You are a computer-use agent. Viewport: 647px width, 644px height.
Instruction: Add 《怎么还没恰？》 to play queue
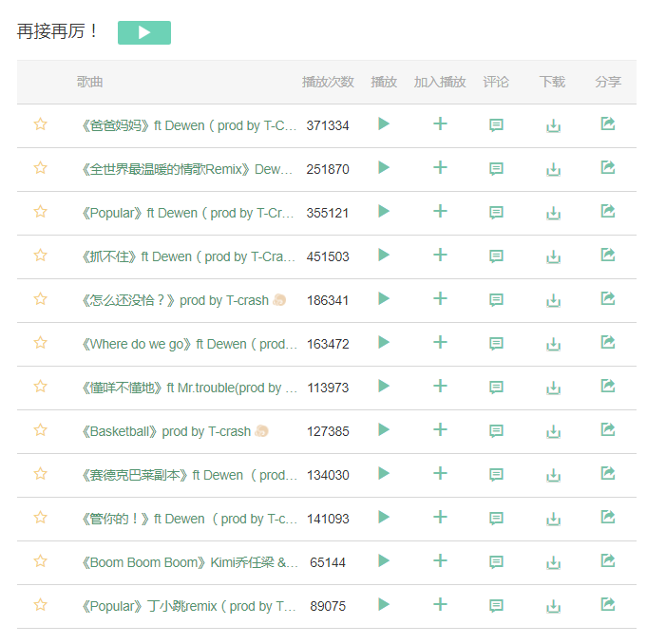pyautogui.click(x=440, y=298)
